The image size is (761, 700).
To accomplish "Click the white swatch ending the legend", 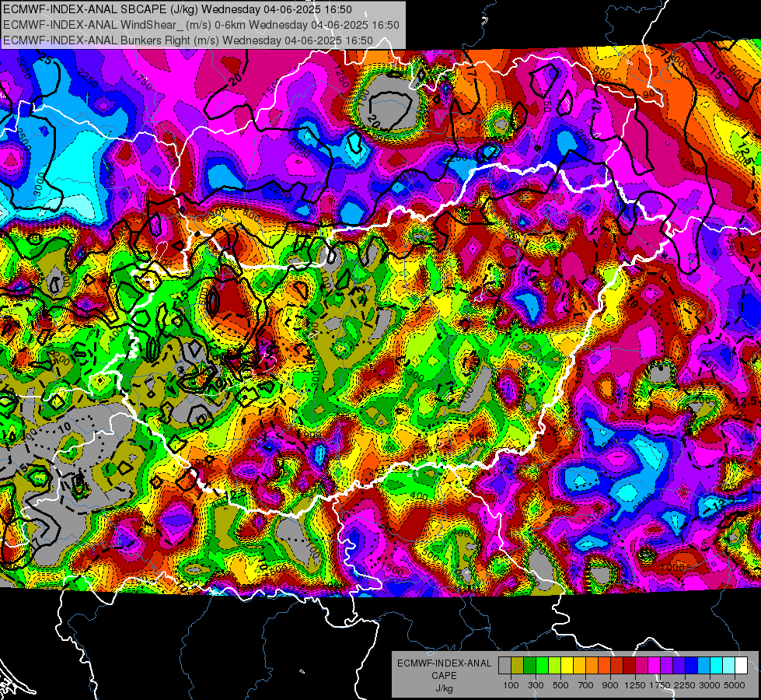I will pyautogui.click(x=741, y=666).
